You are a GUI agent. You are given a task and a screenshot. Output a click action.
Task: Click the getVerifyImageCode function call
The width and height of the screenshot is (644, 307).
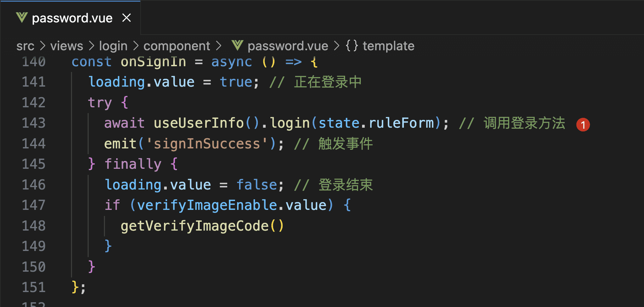coord(194,226)
